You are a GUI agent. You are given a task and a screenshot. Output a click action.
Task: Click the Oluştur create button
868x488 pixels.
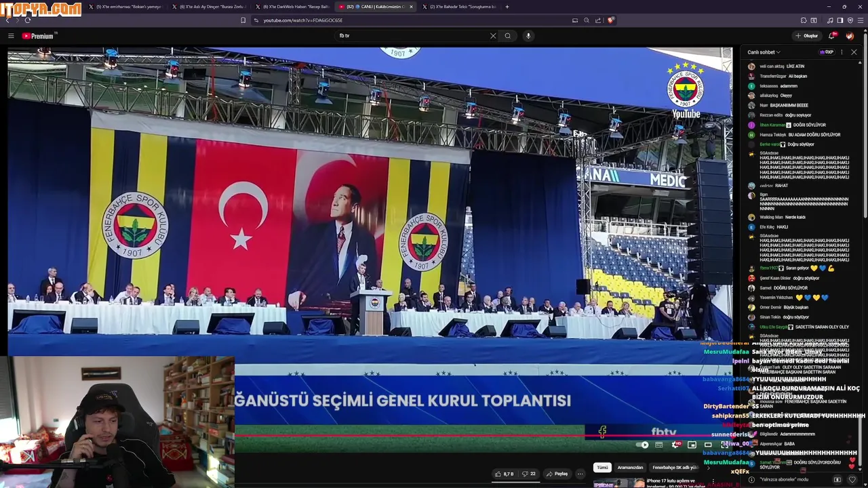pyautogui.click(x=807, y=36)
